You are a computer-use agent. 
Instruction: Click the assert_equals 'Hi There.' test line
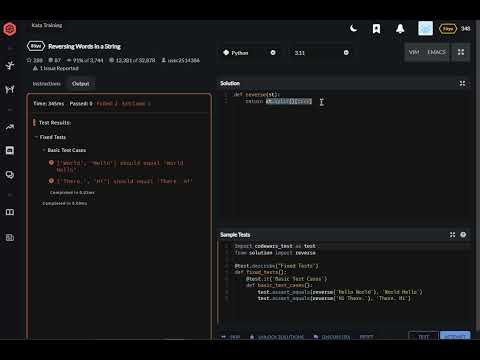[x=334, y=298]
